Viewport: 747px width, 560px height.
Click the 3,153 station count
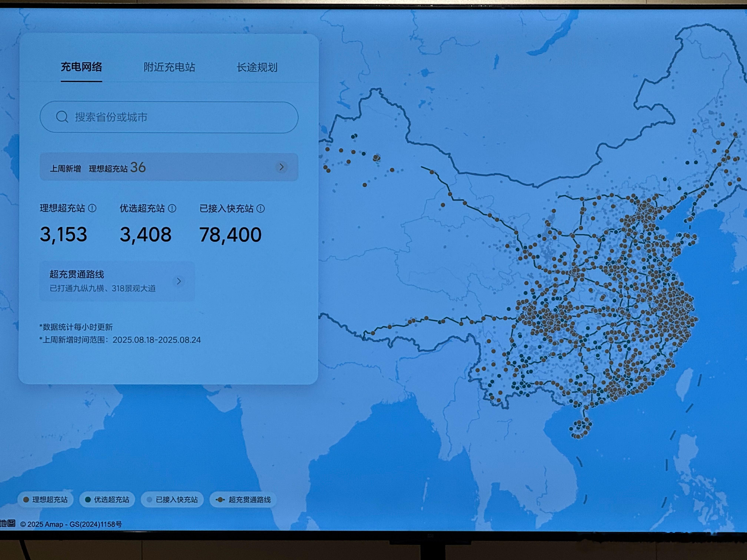[64, 234]
